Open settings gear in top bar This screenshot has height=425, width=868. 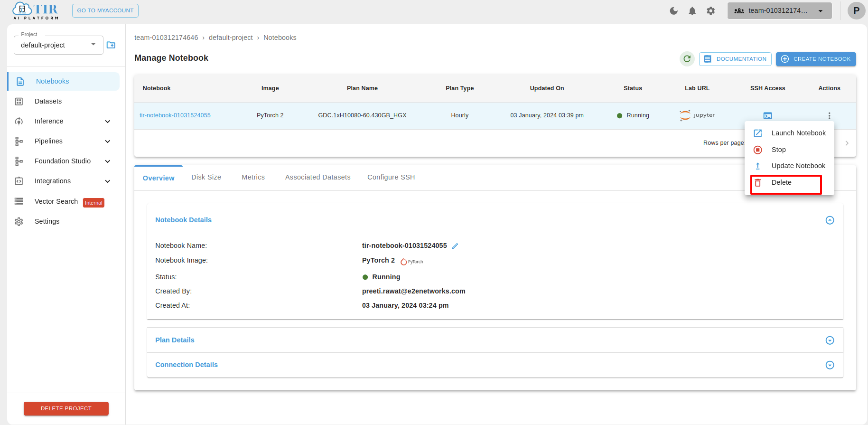pyautogui.click(x=710, y=10)
